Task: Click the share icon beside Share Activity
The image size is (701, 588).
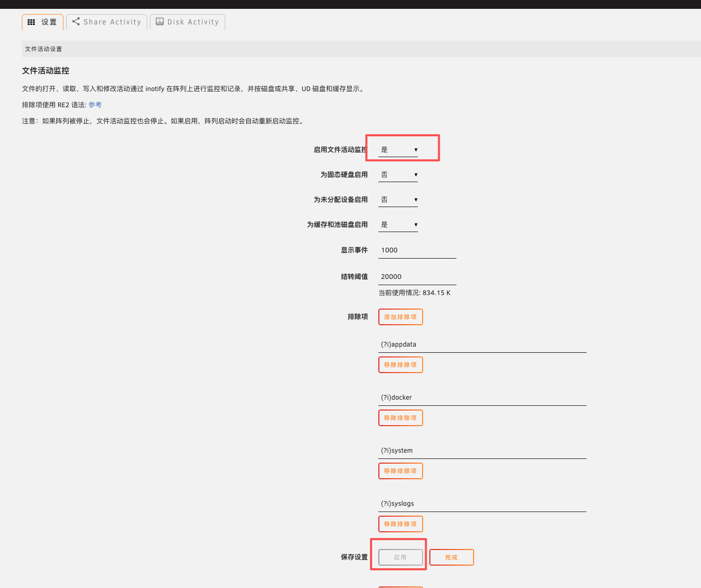Action: [x=76, y=21]
